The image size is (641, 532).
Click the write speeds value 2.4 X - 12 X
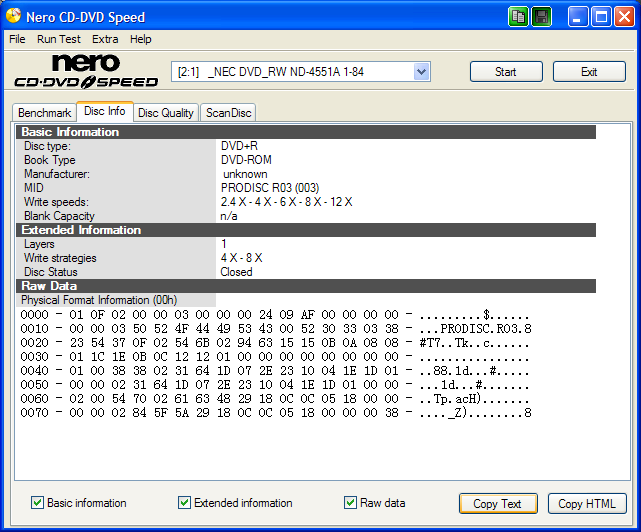point(286,202)
